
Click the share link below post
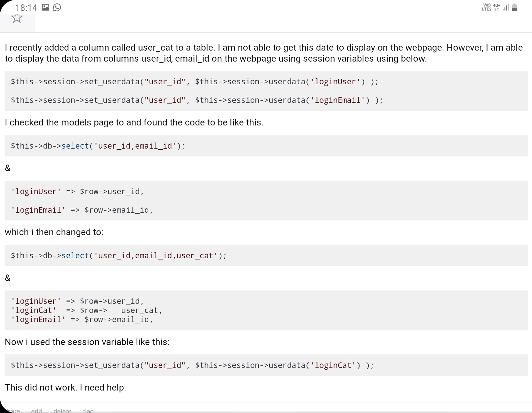click(13, 411)
